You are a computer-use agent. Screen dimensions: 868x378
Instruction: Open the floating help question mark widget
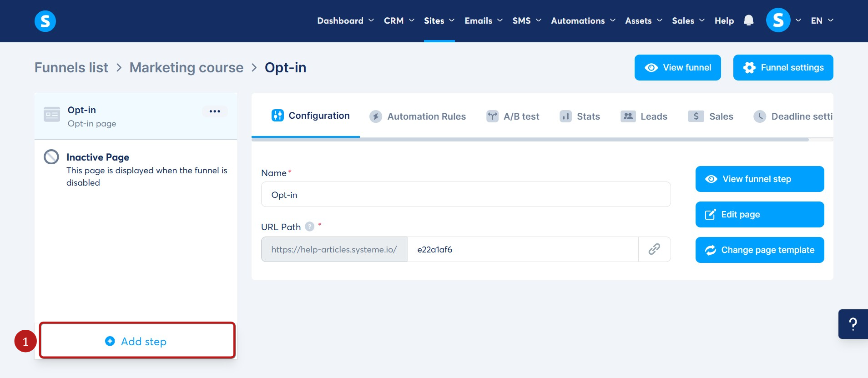[x=853, y=324]
